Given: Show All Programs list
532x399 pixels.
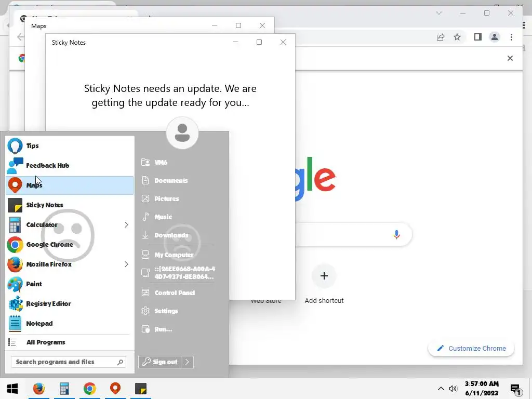Looking at the screenshot, I should tap(70, 342).
